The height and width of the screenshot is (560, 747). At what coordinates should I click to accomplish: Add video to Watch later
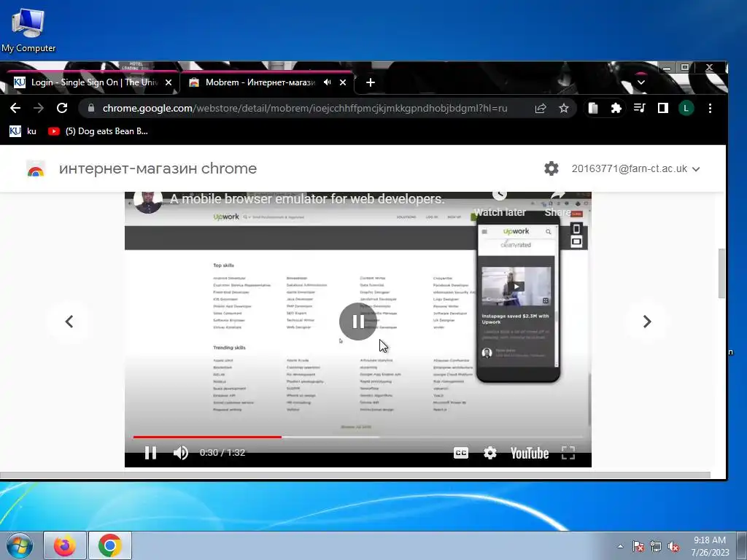499,205
